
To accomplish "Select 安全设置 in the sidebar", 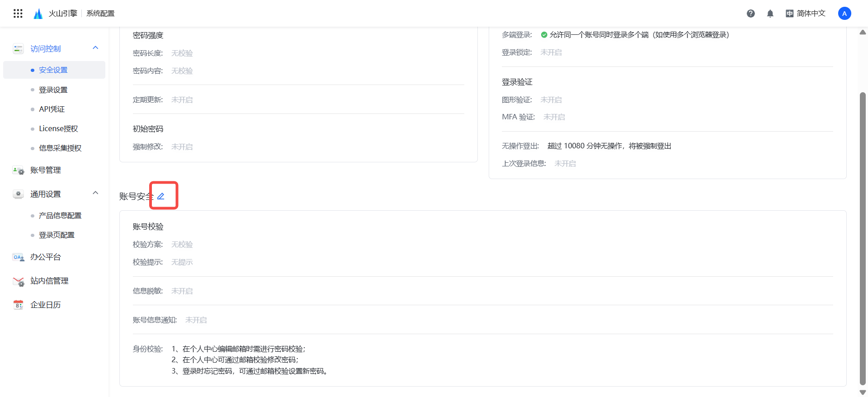I will [54, 70].
